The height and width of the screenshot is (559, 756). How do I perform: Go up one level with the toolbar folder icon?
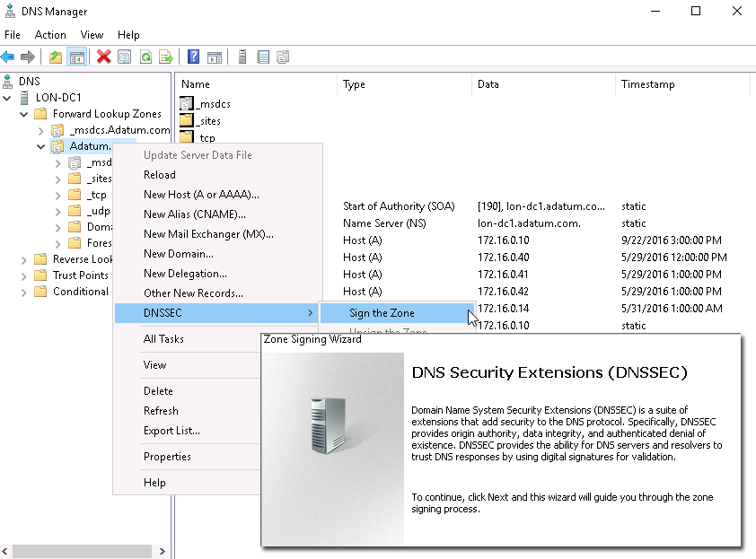click(56, 57)
